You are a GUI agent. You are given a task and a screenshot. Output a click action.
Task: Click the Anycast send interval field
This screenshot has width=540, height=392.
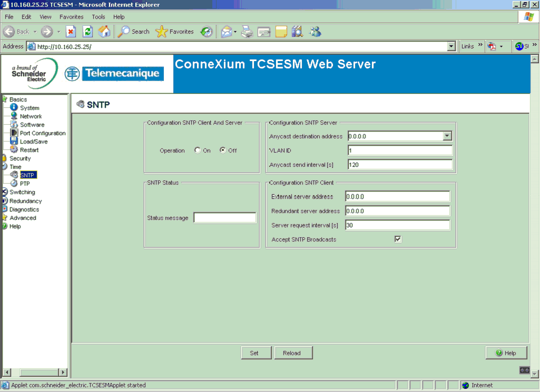tap(400, 165)
